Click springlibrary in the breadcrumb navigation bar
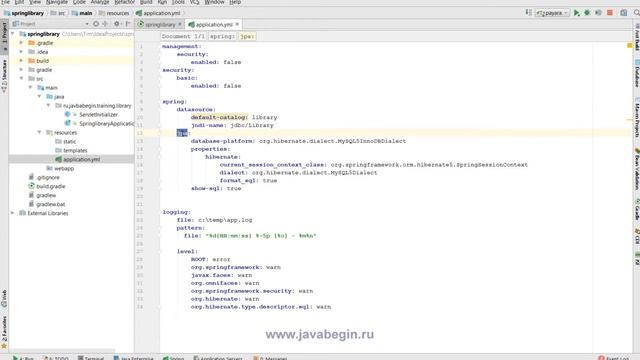 24,13
